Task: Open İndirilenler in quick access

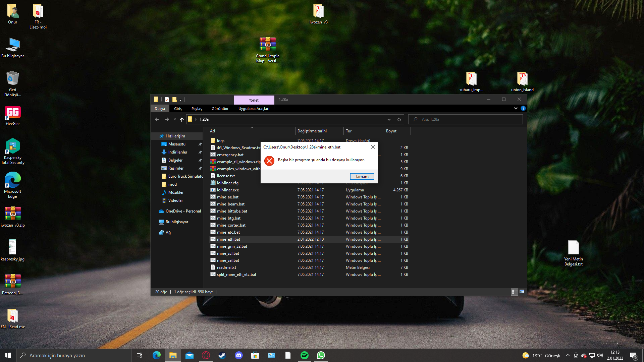Action: tap(177, 152)
